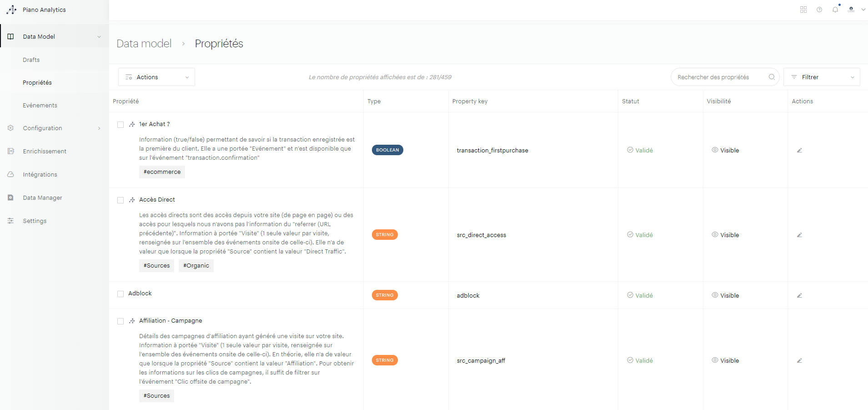The height and width of the screenshot is (410, 868).
Task: Check the box for 1er Achat property
Action: 120,125
